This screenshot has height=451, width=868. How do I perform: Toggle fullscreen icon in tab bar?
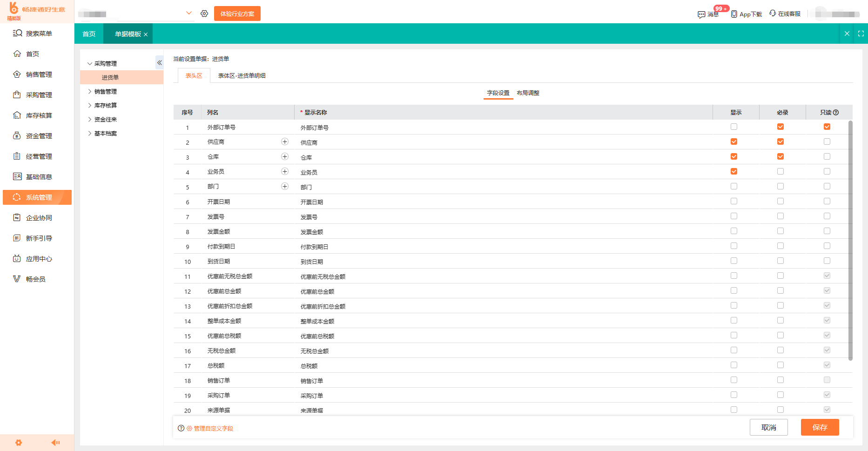(861, 34)
